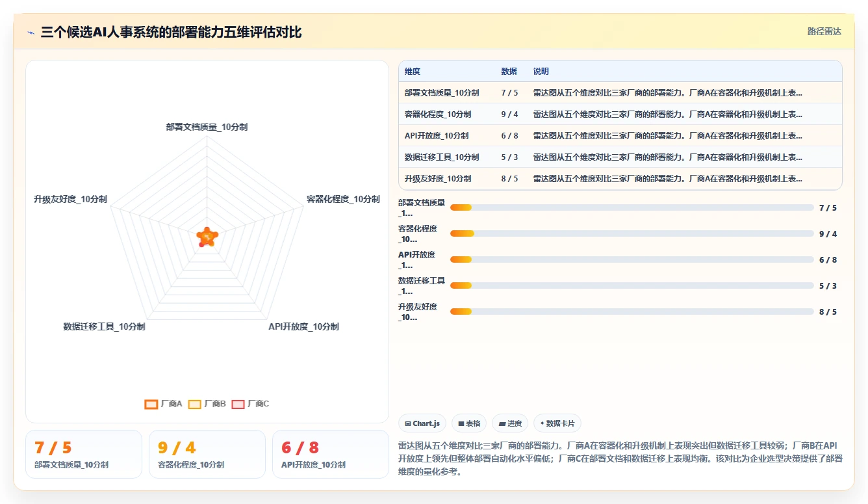Click radar axis label 部署文档质量_10分制
Viewport: 868px width, 504px height.
click(207, 127)
